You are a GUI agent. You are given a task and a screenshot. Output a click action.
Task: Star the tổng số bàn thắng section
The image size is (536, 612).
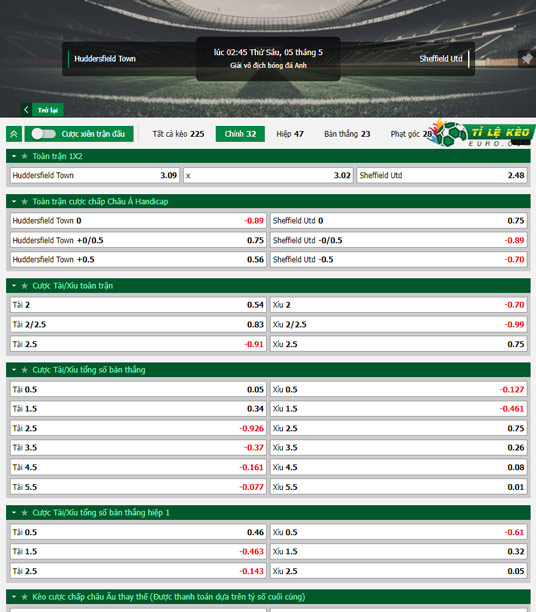[25, 370]
